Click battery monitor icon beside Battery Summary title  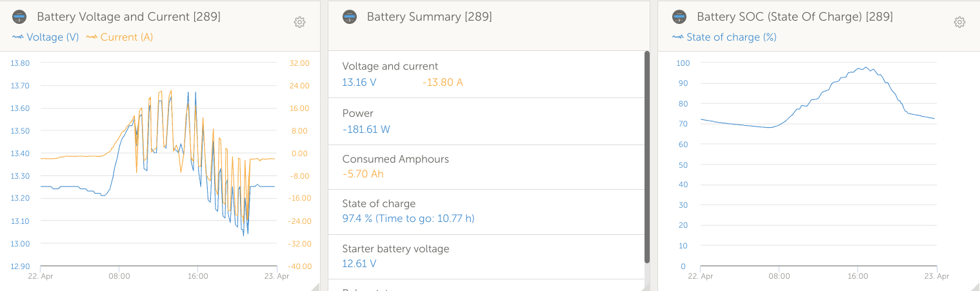tap(350, 17)
